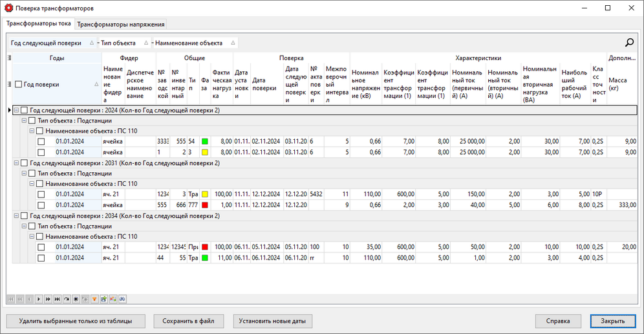
Task: Check row with № акта rr
Action: coord(41,258)
